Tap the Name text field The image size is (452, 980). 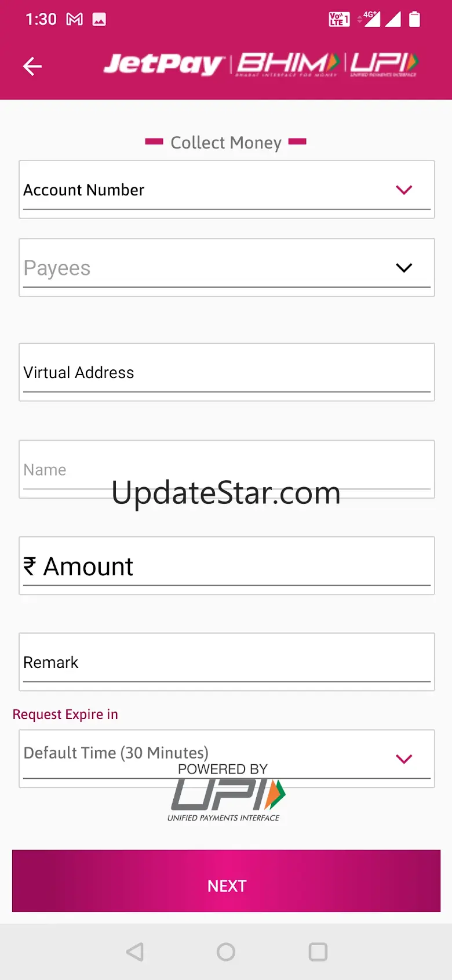227,469
